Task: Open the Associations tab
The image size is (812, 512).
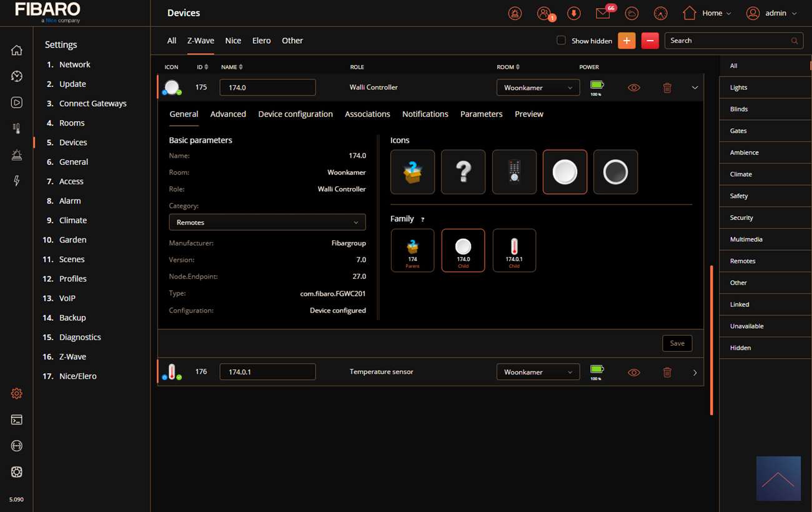Action: point(367,114)
